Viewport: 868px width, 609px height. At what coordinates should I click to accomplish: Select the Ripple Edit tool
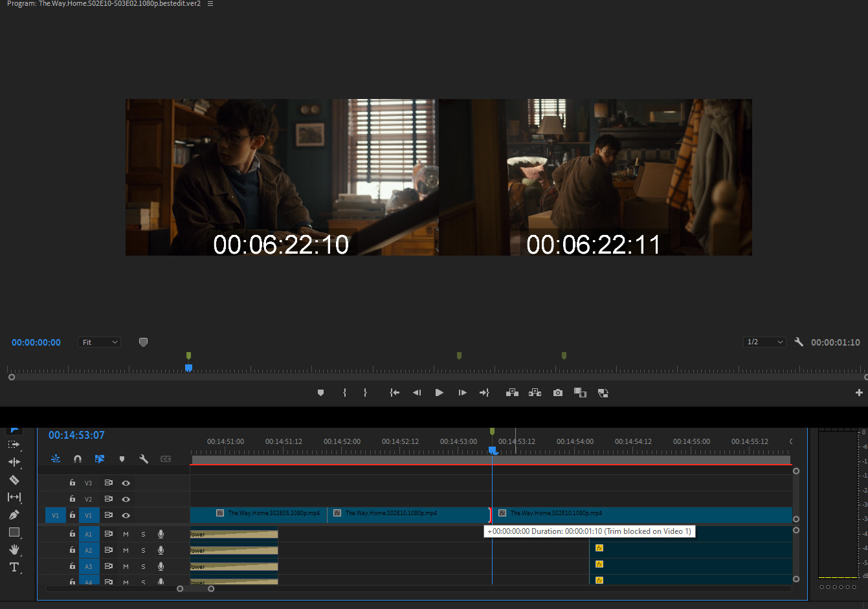pyautogui.click(x=14, y=462)
